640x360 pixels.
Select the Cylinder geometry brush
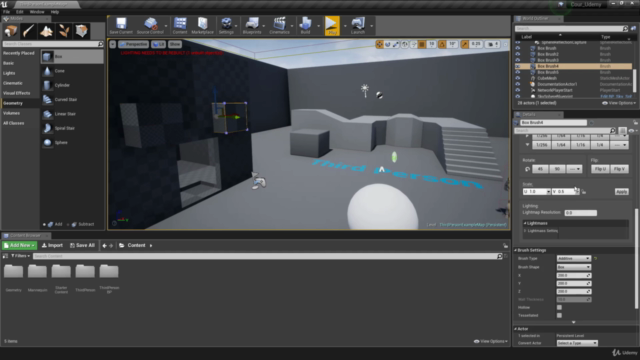pyautogui.click(x=72, y=85)
